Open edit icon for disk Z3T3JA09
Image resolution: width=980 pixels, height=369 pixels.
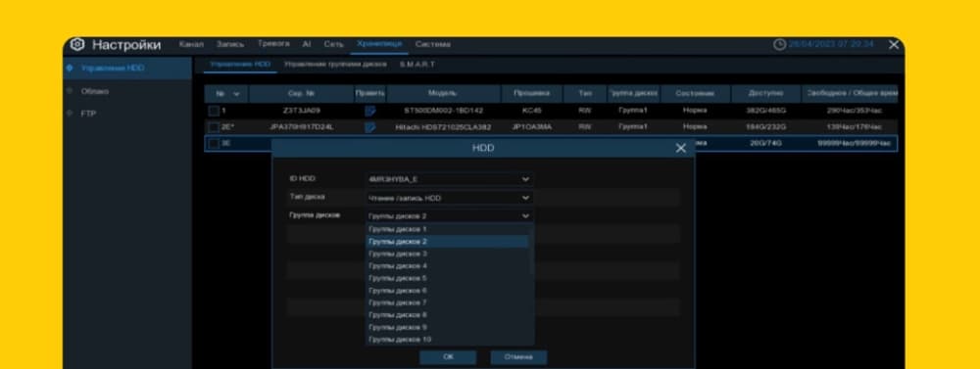click(x=370, y=112)
